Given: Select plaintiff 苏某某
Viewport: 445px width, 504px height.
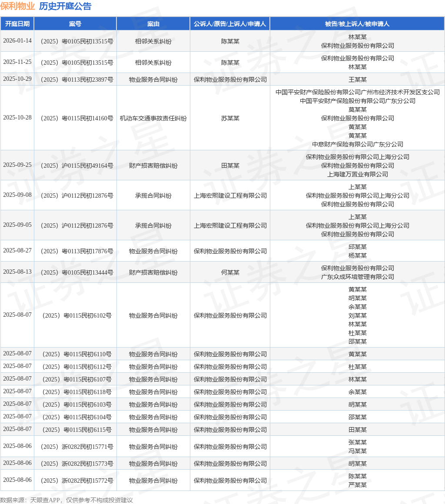Looking at the screenshot, I should [230, 118].
